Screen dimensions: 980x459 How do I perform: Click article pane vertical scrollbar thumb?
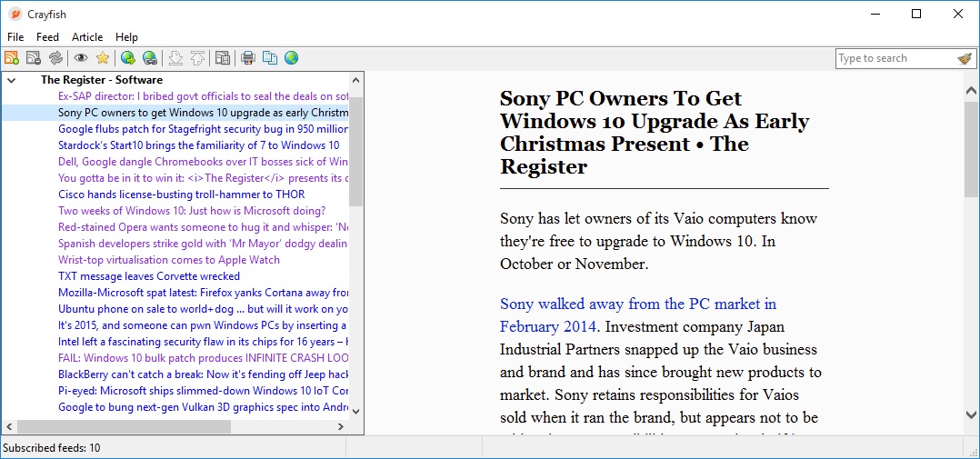[x=971, y=149]
